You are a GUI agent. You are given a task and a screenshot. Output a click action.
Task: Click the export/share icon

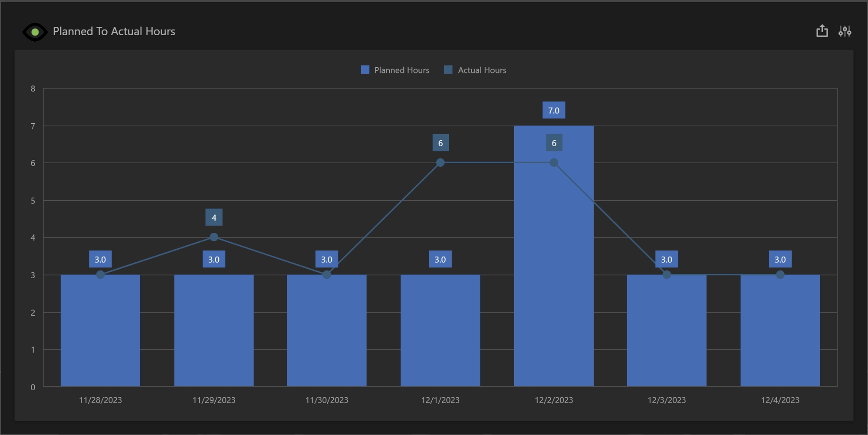point(822,31)
